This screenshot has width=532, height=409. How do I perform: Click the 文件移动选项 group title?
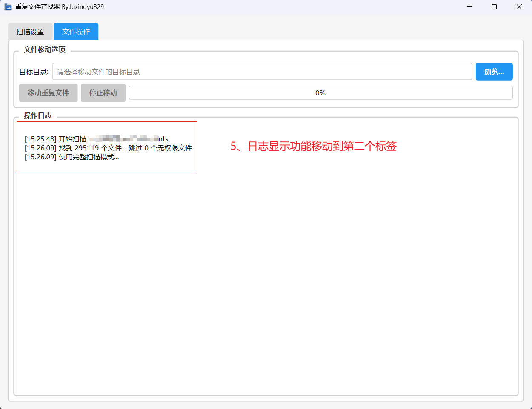coord(45,50)
